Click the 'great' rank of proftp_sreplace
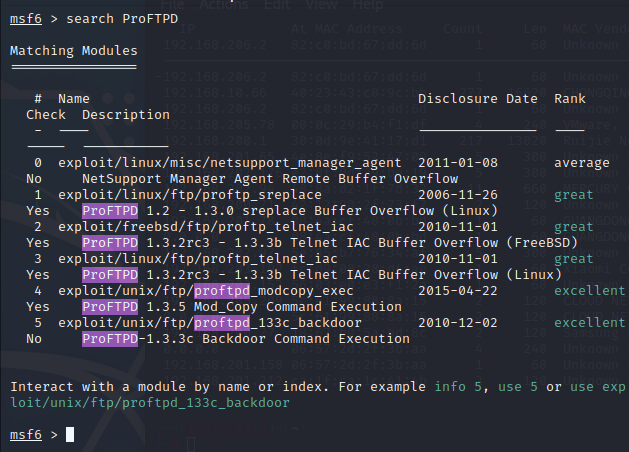Screen dimensions: 629x452 tap(574, 195)
